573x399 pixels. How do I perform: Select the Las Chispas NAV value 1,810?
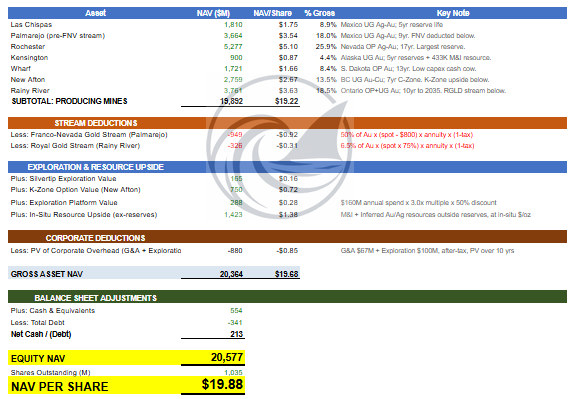click(233, 24)
